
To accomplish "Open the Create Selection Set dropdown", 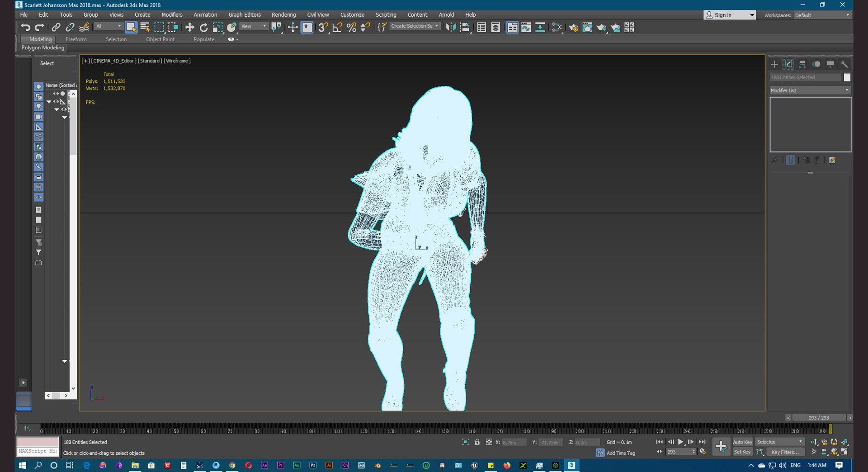I will tap(415, 26).
